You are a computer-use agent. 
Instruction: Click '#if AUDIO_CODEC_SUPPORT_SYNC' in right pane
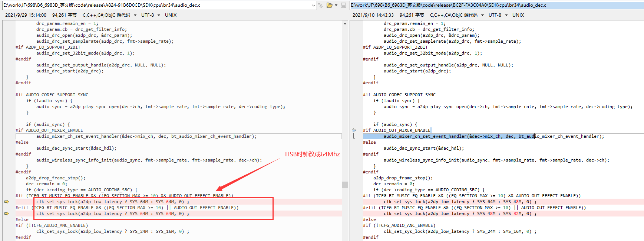pos(399,95)
